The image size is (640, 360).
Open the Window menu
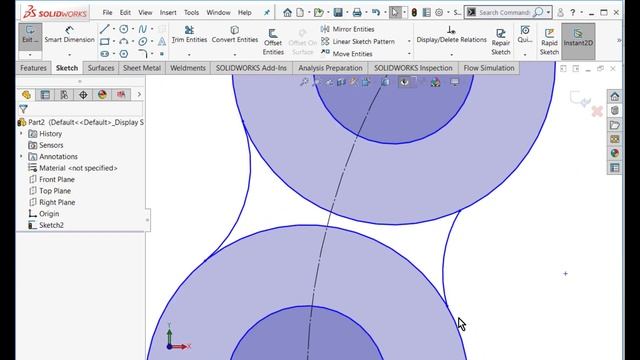[218, 13]
